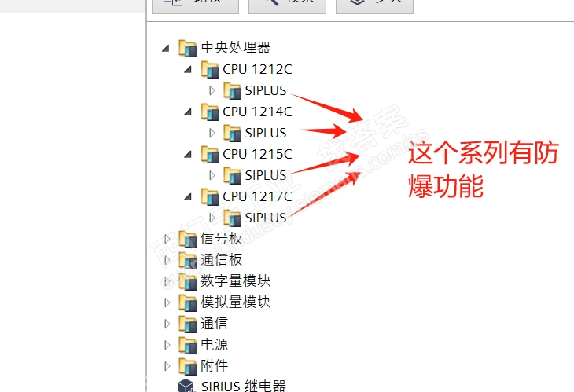Screen dimensions: 574x392
Task: Expand the 附件 folder arrow
Action: [167, 366]
